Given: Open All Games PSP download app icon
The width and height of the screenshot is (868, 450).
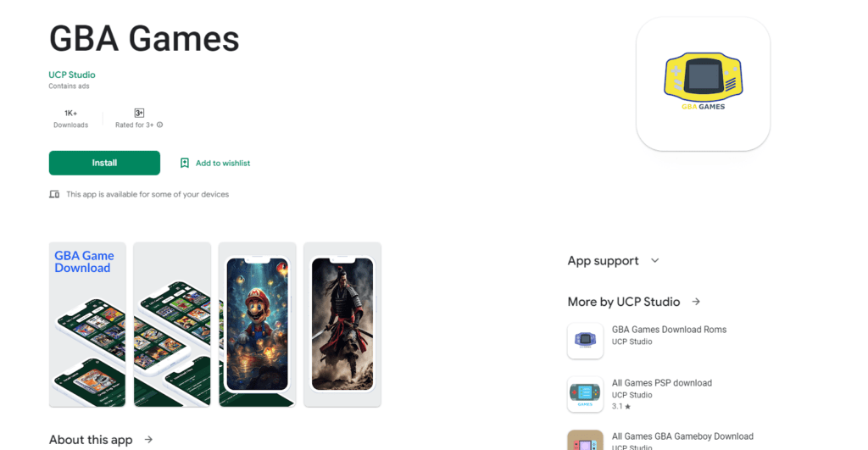Looking at the screenshot, I should [x=585, y=394].
